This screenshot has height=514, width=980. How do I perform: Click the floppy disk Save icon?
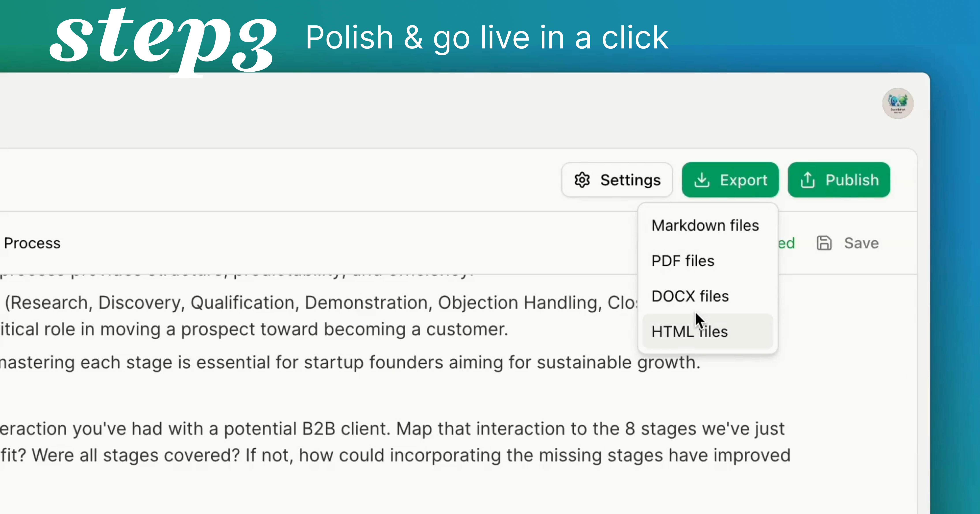point(824,243)
